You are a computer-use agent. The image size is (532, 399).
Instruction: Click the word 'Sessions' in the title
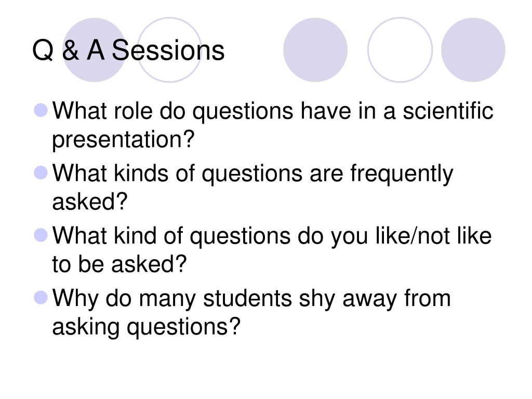(x=168, y=50)
